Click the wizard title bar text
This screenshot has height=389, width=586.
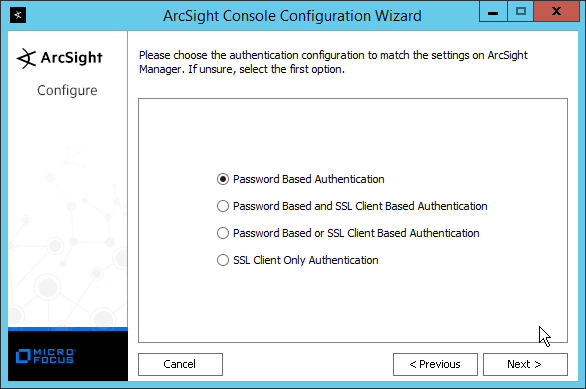point(292,16)
